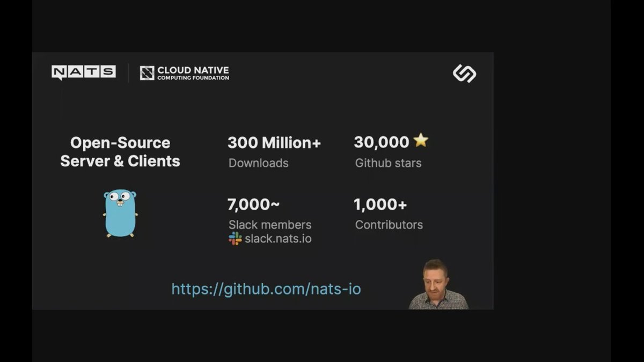Open the slack.nats.io link
This screenshot has height=362, width=644.
tap(278, 239)
